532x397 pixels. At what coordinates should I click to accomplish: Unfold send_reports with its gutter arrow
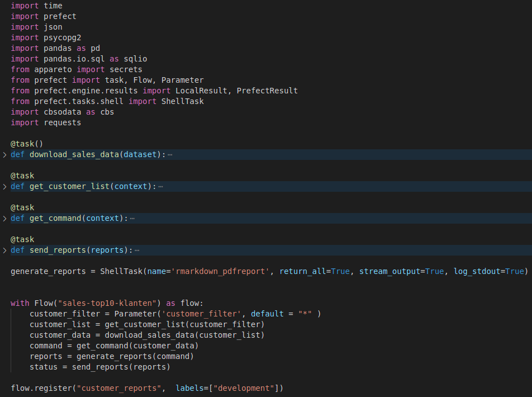(5, 250)
